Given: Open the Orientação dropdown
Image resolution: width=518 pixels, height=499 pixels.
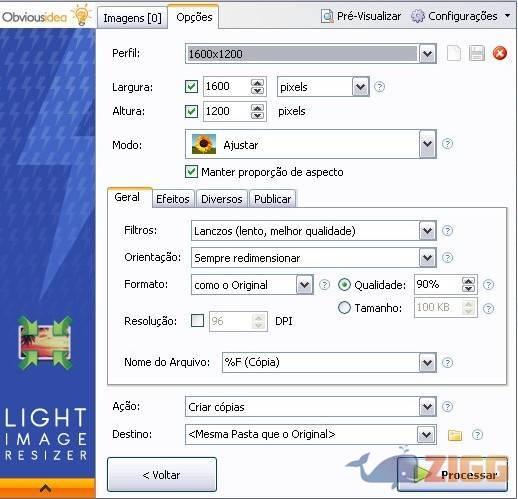Looking at the screenshot, I should [x=427, y=258].
